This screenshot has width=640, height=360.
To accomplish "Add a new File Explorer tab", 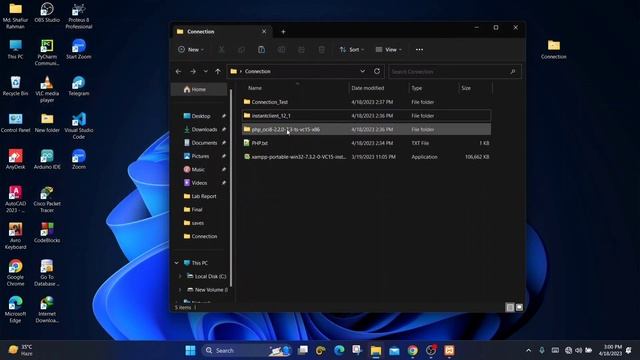I will [x=283, y=32].
